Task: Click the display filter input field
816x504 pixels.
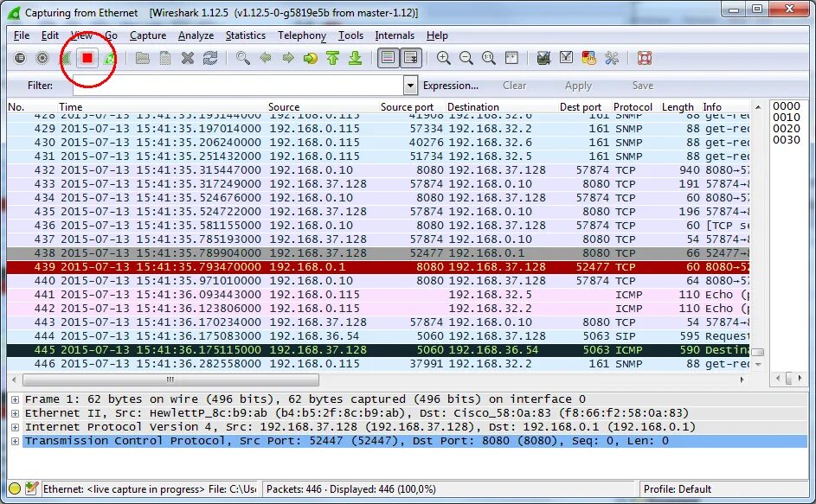Action: (238, 86)
